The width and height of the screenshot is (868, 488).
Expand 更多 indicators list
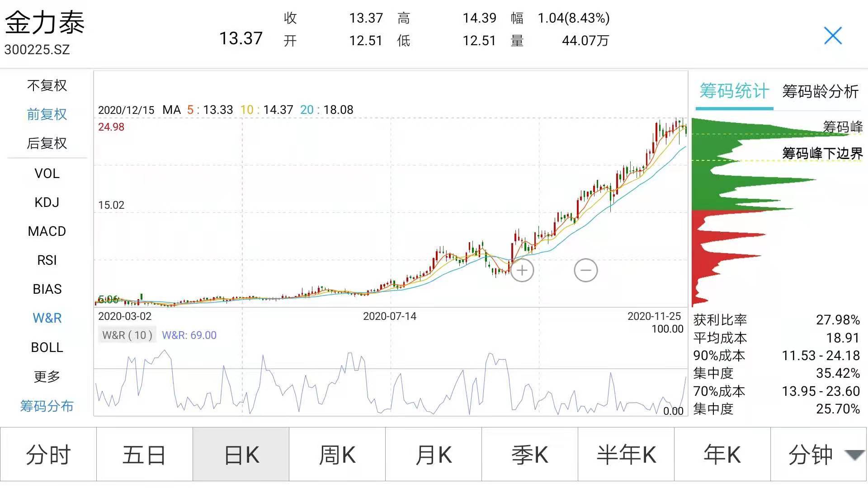pyautogui.click(x=47, y=376)
